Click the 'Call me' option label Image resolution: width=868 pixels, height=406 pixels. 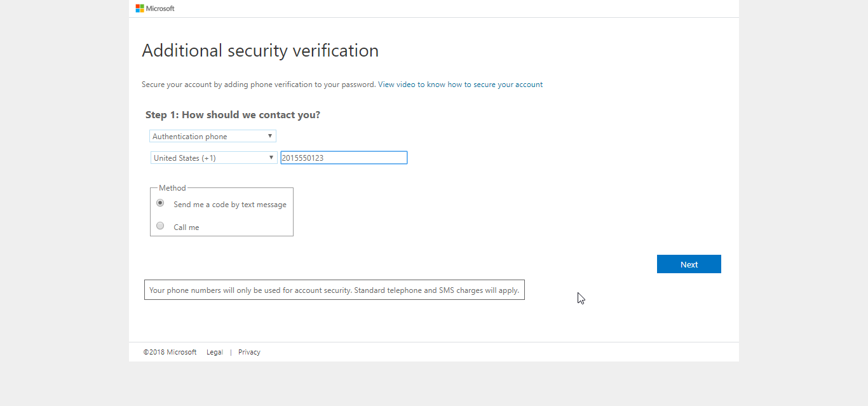pyautogui.click(x=186, y=227)
